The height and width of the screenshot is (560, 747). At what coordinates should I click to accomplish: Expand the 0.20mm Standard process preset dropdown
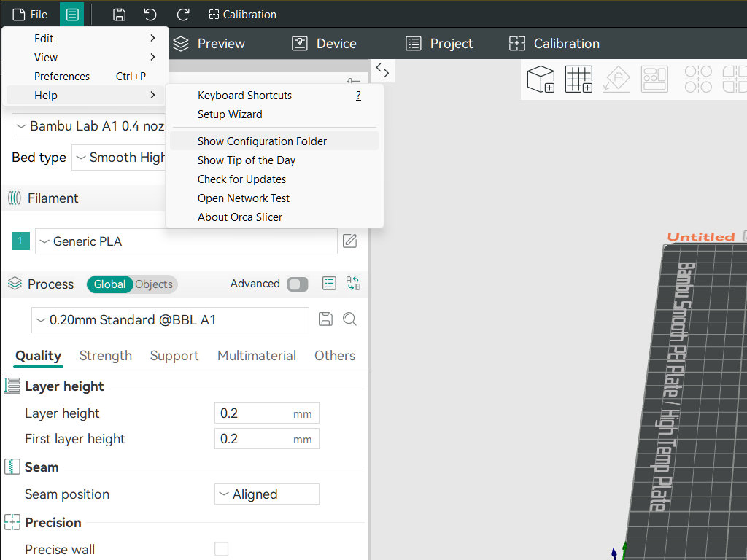[170, 319]
